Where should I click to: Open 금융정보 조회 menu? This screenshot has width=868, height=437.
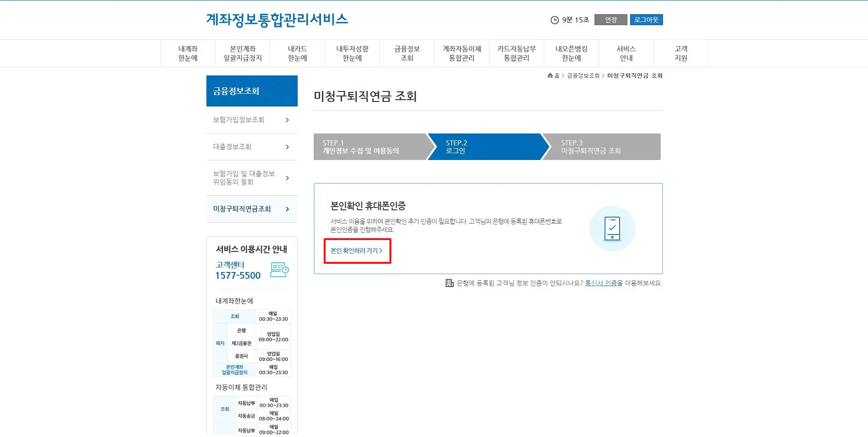(x=407, y=53)
